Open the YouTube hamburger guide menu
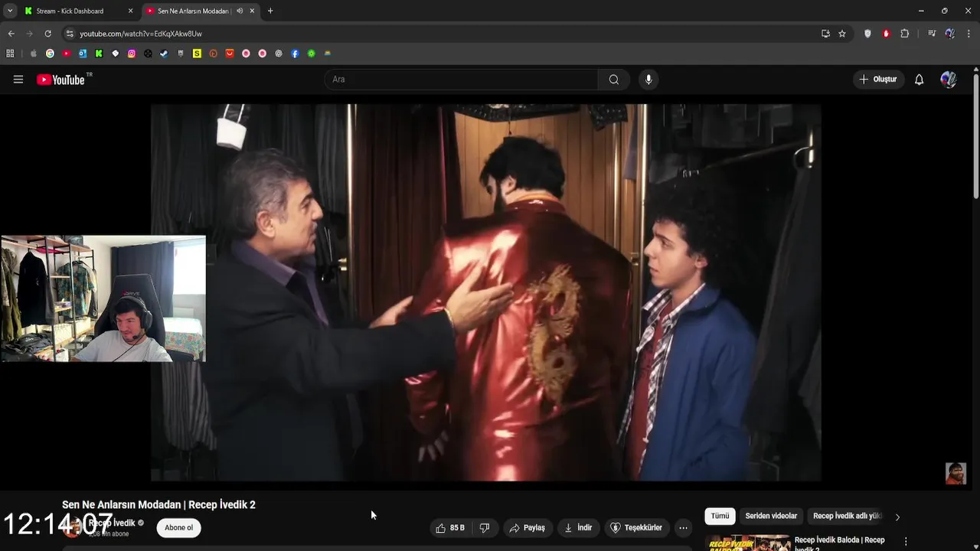 coord(18,80)
